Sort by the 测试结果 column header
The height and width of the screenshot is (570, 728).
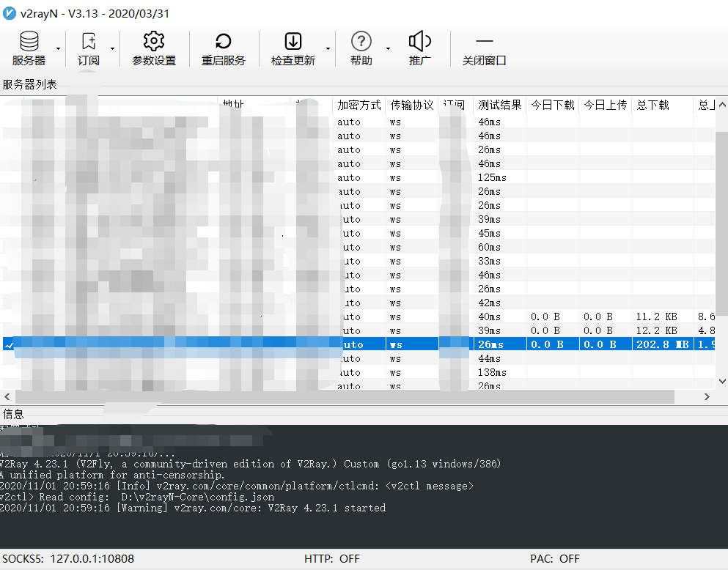click(x=499, y=106)
